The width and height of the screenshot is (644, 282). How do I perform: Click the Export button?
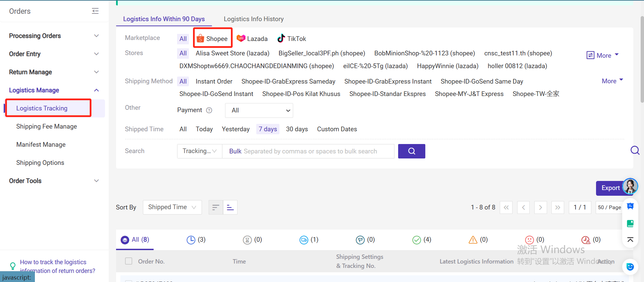coord(610,188)
